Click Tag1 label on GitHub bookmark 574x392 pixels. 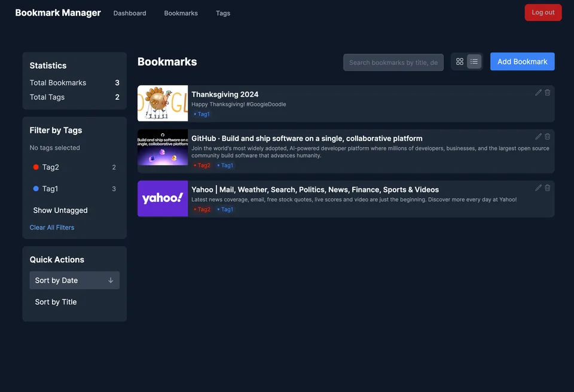pyautogui.click(x=225, y=166)
